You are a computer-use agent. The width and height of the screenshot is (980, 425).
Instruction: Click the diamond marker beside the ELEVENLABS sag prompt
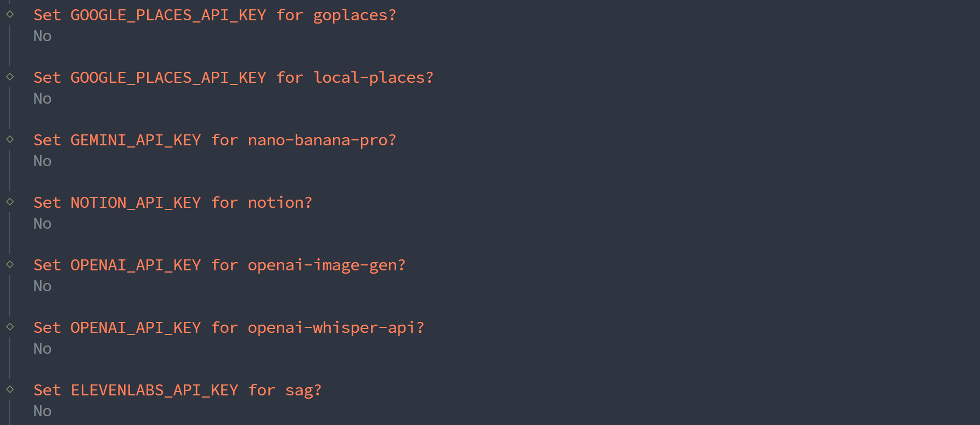coord(10,389)
